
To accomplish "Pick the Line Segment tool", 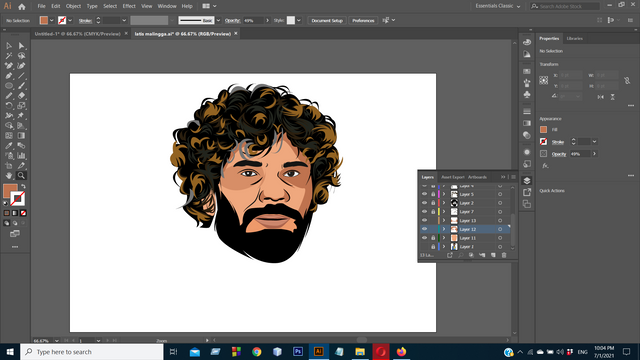I will click(x=21, y=76).
